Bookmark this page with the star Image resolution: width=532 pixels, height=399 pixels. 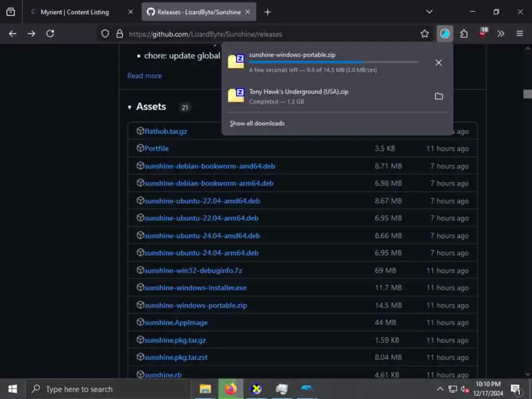coord(424,34)
